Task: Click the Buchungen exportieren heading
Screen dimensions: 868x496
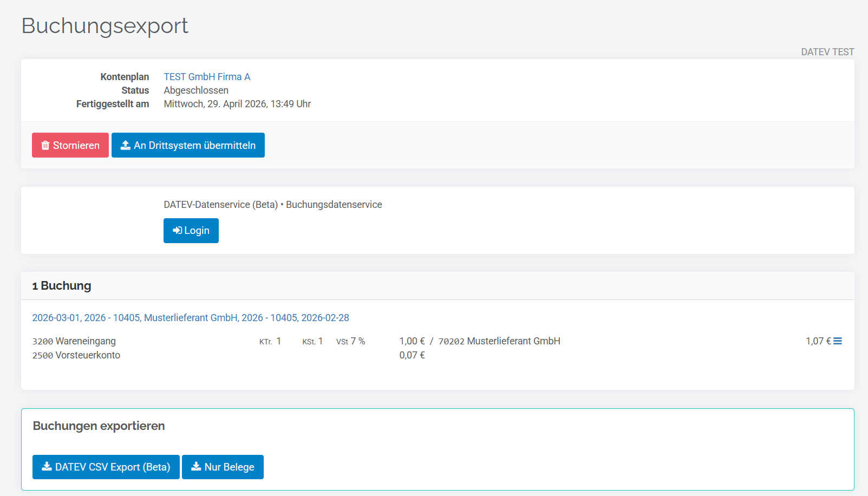Action: (99, 426)
